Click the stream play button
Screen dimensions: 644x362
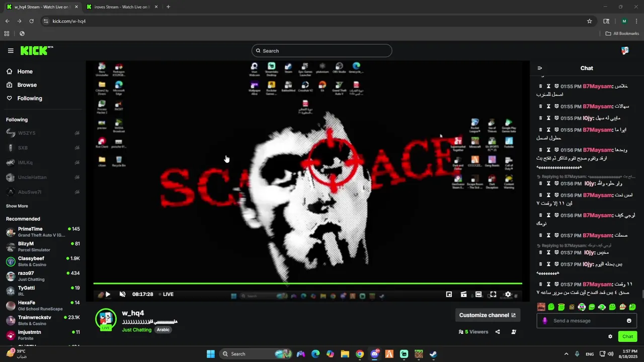(108, 294)
